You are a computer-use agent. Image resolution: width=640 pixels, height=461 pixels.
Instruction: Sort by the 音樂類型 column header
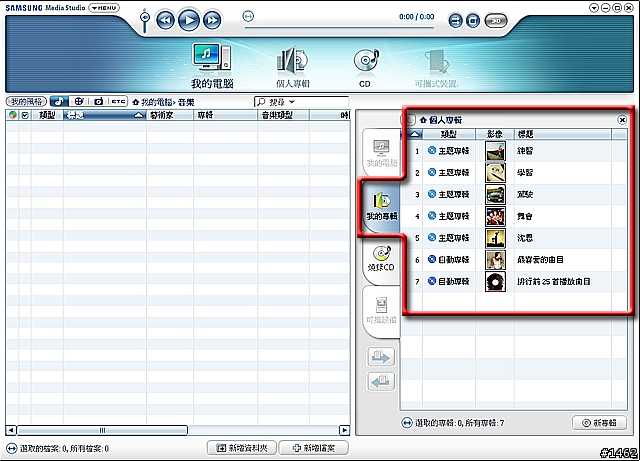(283, 115)
